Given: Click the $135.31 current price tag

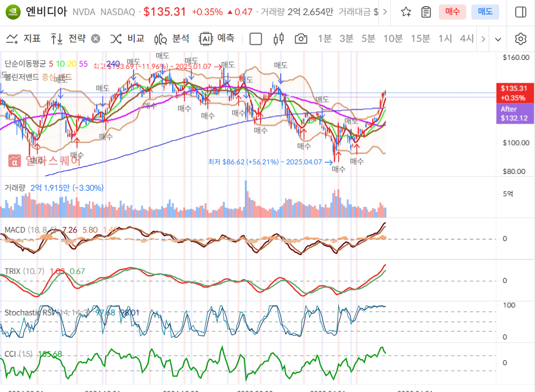Looking at the screenshot, I should (x=515, y=93).
